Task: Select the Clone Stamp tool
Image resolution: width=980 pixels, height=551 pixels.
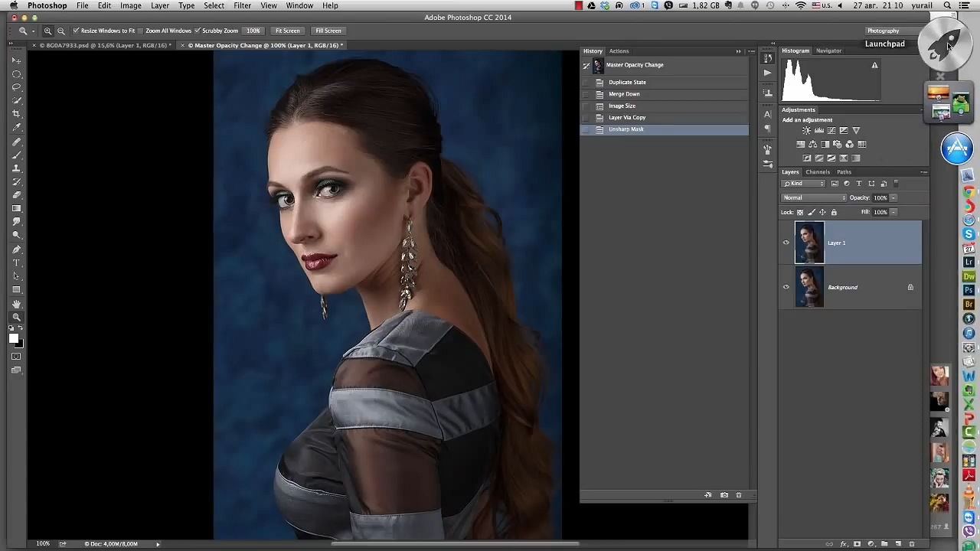Action: [16, 168]
